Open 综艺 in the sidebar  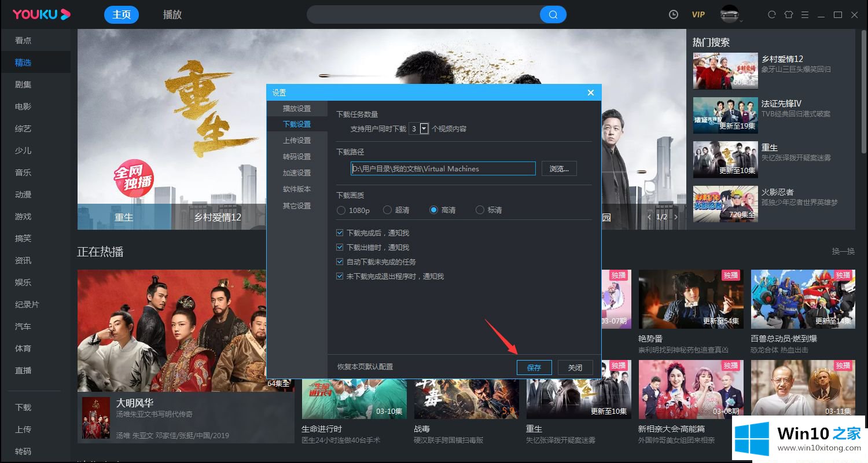pos(23,128)
